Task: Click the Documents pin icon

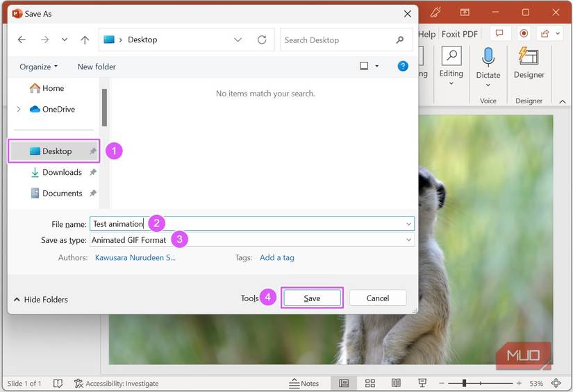Action: pos(93,193)
